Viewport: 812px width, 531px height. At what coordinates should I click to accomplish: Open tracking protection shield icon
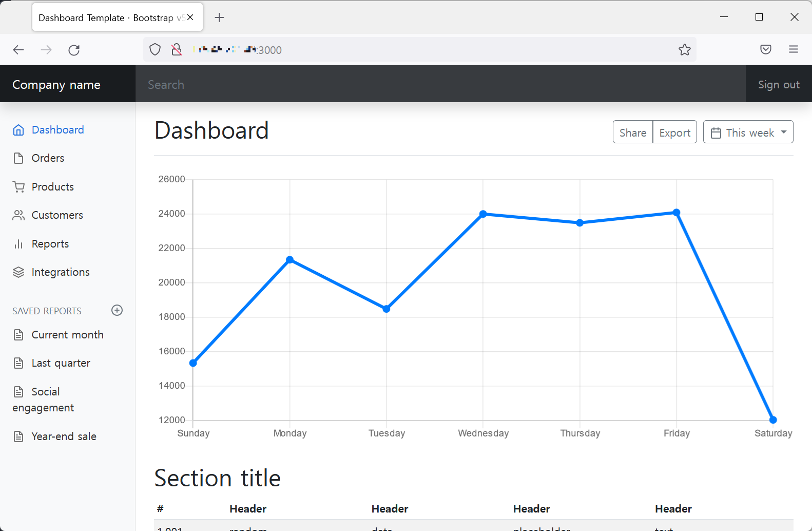click(x=155, y=50)
